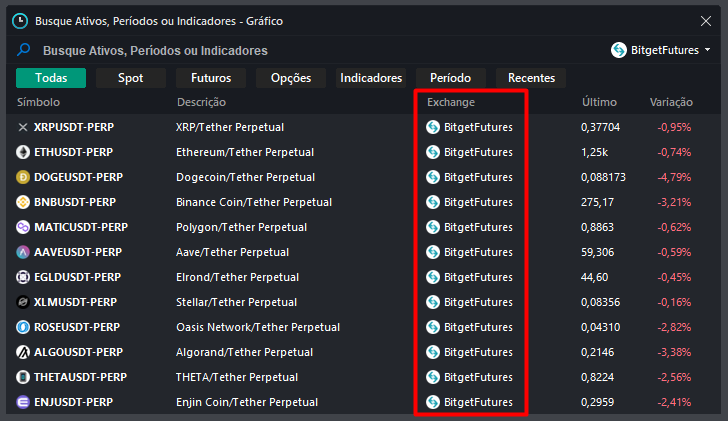Click the Polygon icon beside MATICUSDT-PERP
Image resolution: width=728 pixels, height=421 pixels.
click(x=23, y=227)
